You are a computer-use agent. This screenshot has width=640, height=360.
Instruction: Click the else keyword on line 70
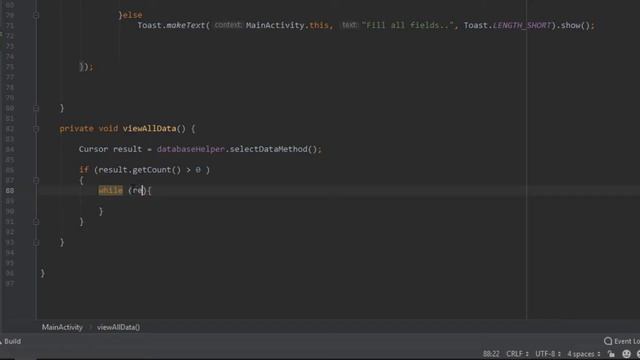[132, 15]
